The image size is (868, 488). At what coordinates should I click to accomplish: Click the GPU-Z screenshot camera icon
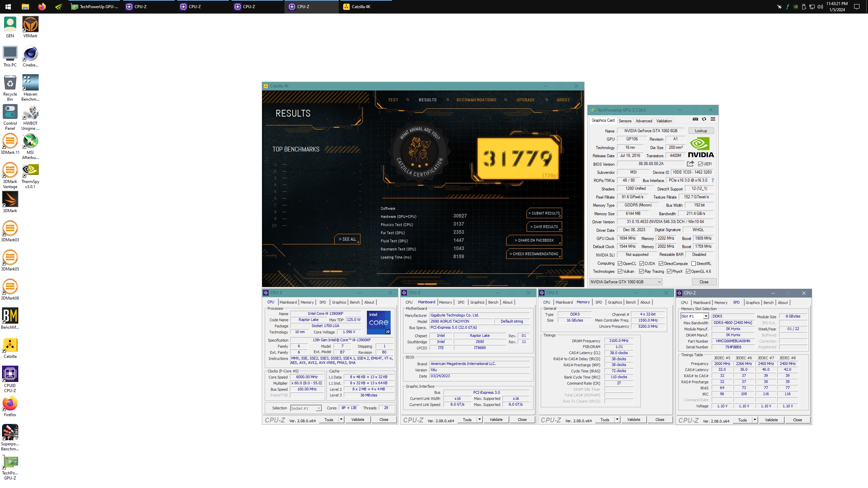click(x=695, y=119)
